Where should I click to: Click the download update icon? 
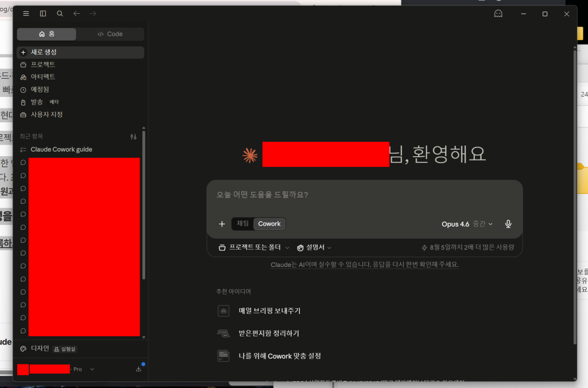click(x=139, y=369)
